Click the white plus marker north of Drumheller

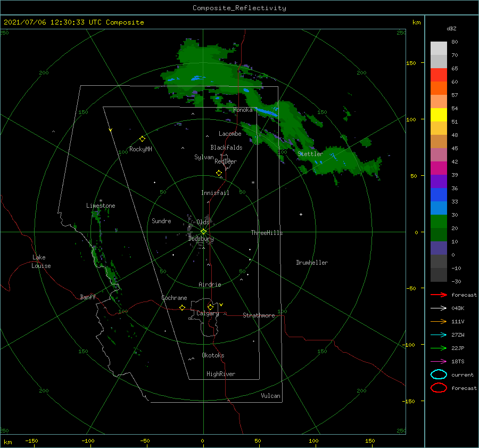click(x=301, y=214)
